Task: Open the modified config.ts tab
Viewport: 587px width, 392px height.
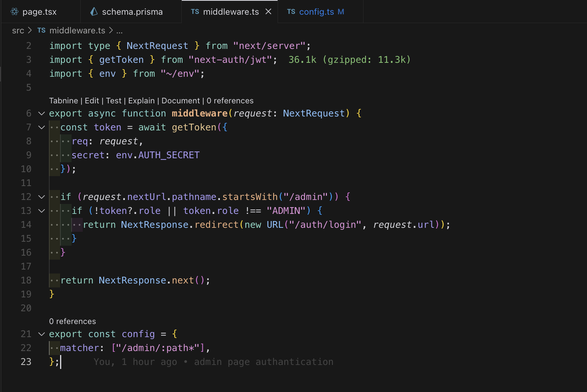Action: coord(315,12)
